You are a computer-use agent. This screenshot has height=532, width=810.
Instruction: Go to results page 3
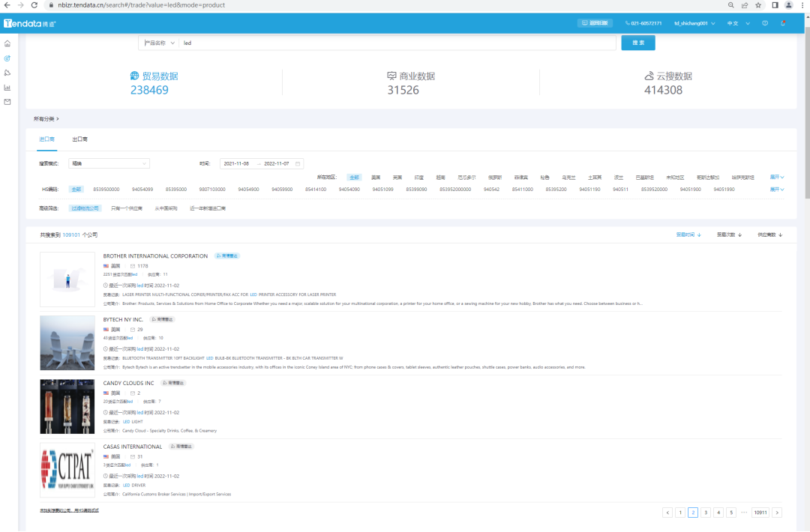point(706,513)
